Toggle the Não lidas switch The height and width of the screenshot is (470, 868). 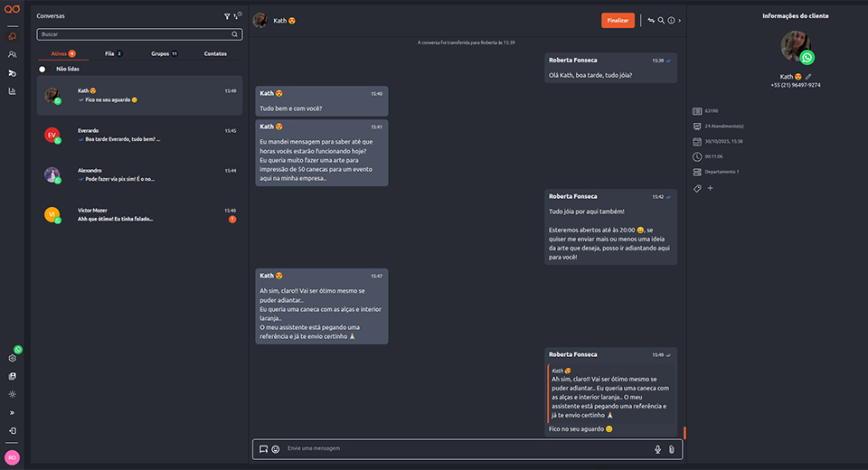(42, 69)
